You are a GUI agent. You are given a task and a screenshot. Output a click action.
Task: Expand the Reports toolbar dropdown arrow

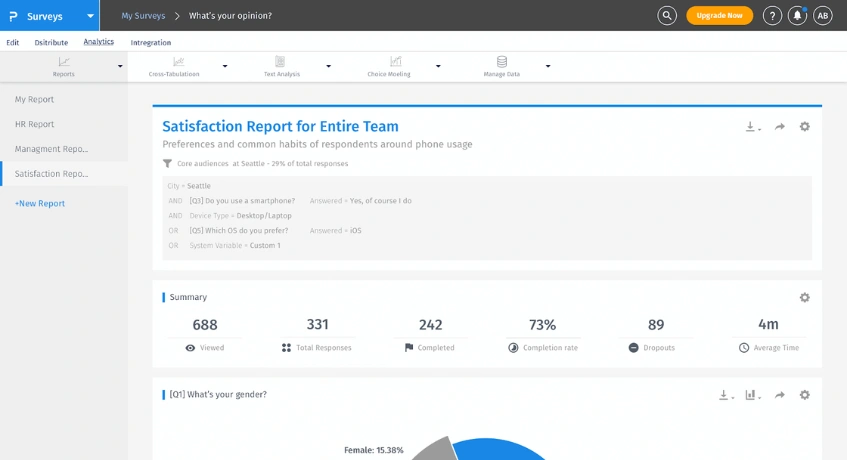(120, 67)
